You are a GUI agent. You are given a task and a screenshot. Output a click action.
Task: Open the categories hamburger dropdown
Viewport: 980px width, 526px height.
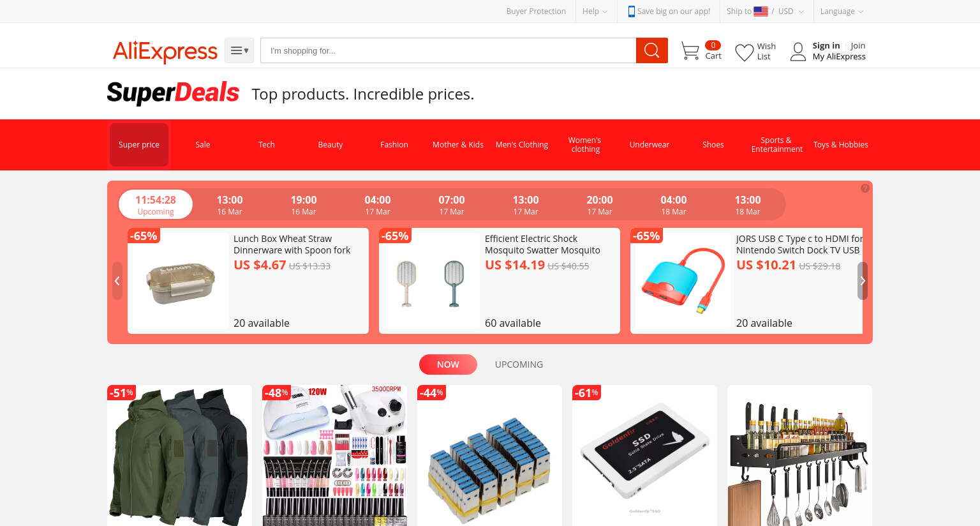pos(239,50)
